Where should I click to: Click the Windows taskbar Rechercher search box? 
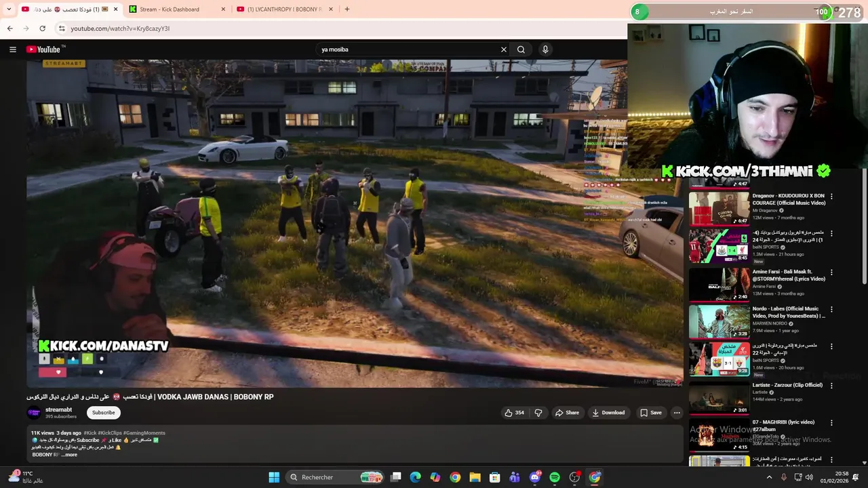click(336, 477)
